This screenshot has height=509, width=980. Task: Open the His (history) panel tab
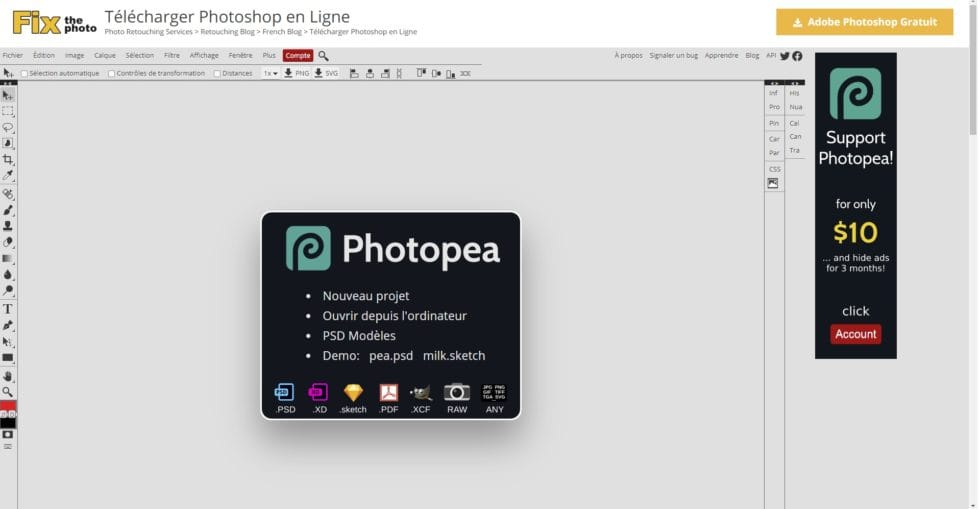point(794,93)
